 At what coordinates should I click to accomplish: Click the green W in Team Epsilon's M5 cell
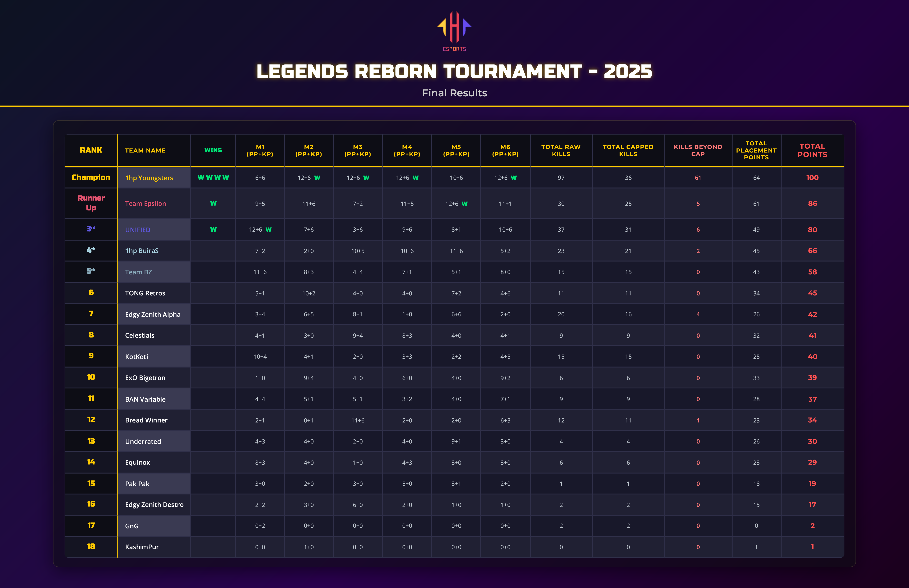[x=464, y=203]
